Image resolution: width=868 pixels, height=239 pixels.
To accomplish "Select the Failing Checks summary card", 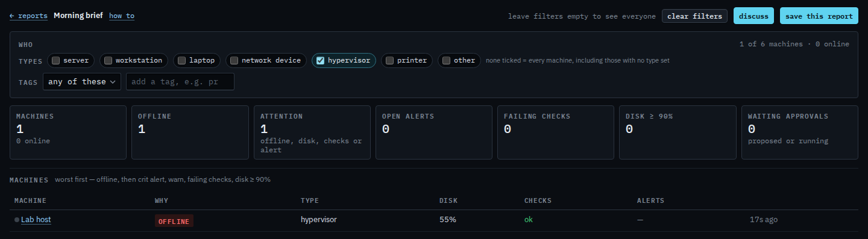I will click(556, 132).
